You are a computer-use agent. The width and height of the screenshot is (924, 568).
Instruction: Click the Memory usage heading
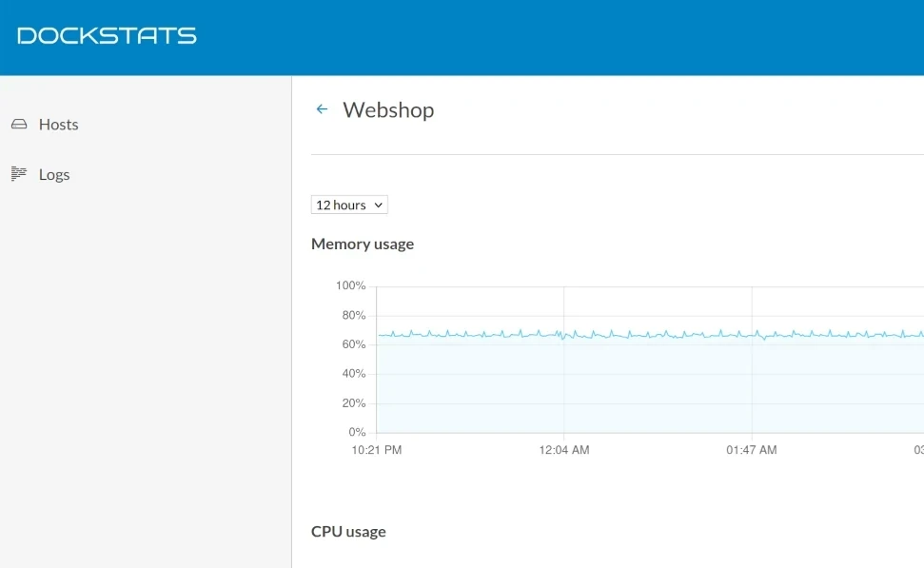coord(363,244)
